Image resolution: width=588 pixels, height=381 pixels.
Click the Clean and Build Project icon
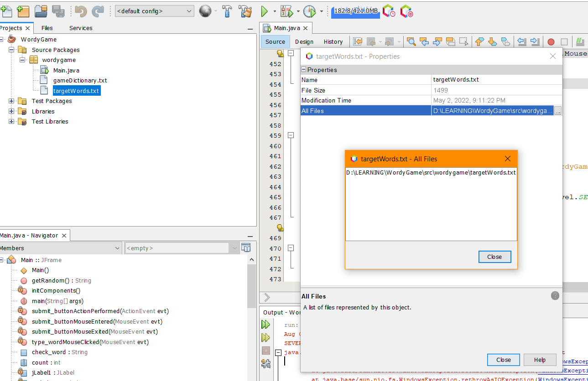[x=245, y=11]
